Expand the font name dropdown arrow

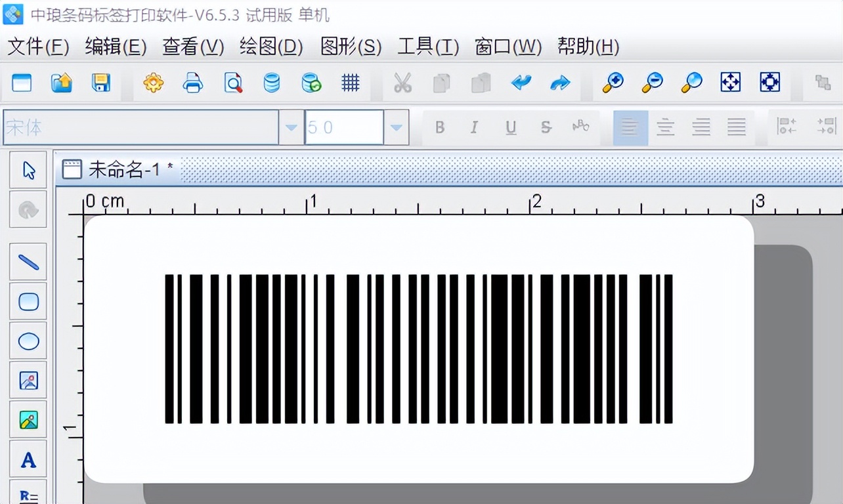(x=292, y=127)
